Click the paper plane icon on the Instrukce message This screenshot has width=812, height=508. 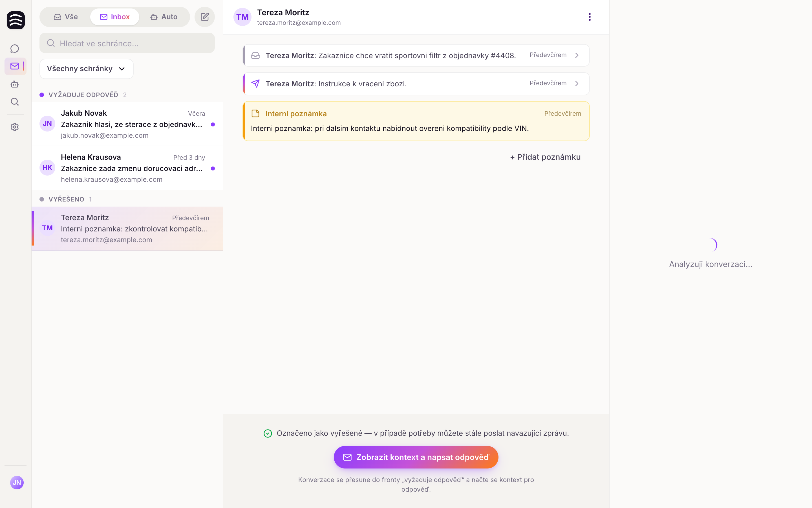[255, 83]
